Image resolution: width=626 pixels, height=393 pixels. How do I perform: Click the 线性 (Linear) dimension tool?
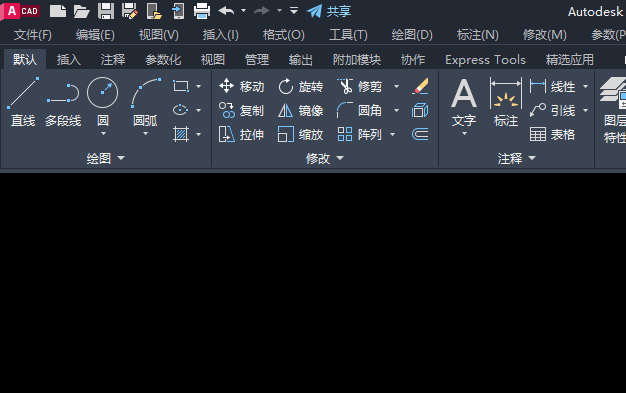pyautogui.click(x=553, y=86)
